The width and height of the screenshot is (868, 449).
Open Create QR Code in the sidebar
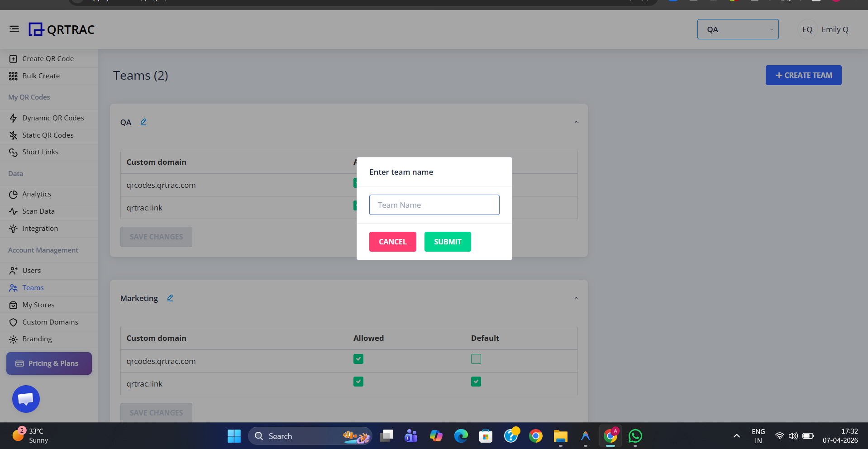click(48, 58)
